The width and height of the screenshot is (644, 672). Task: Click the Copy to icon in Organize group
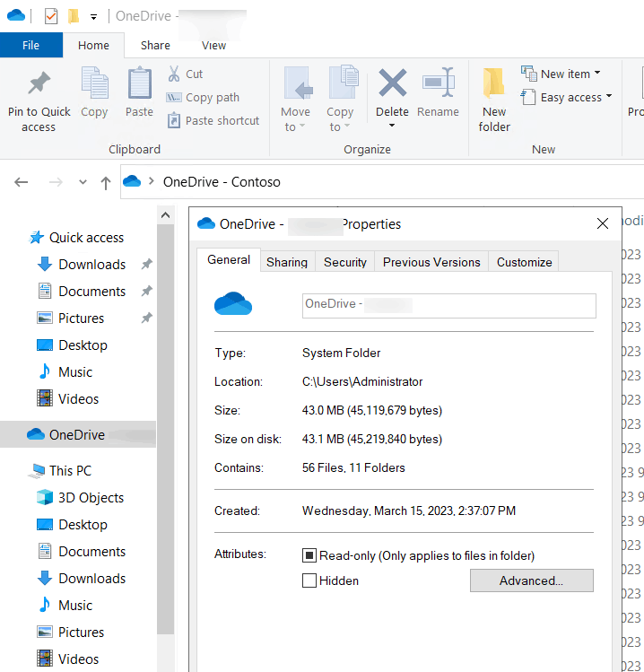(x=344, y=82)
